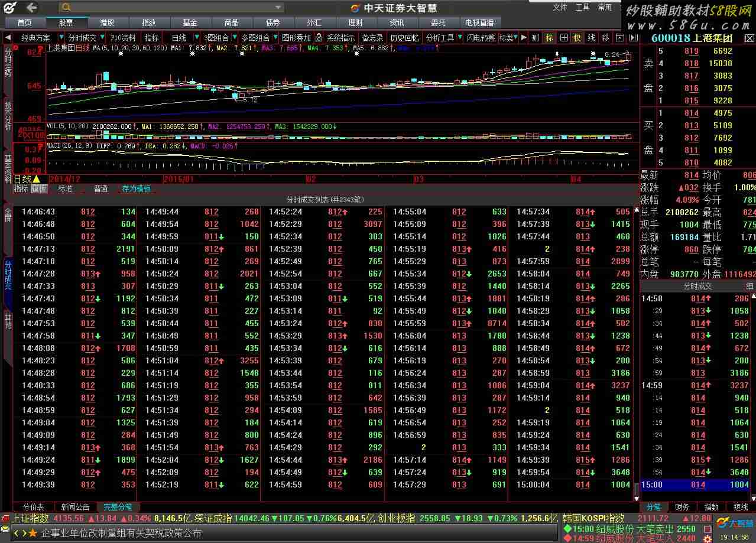The image size is (756, 543).
Task: Switch to the 新闻公告 bottom tab
Action: click(x=75, y=507)
